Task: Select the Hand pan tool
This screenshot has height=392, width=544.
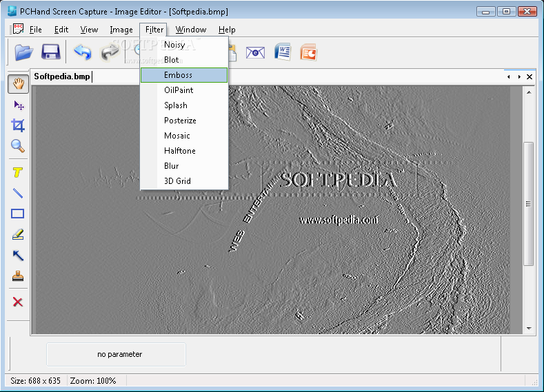Action: [x=18, y=84]
